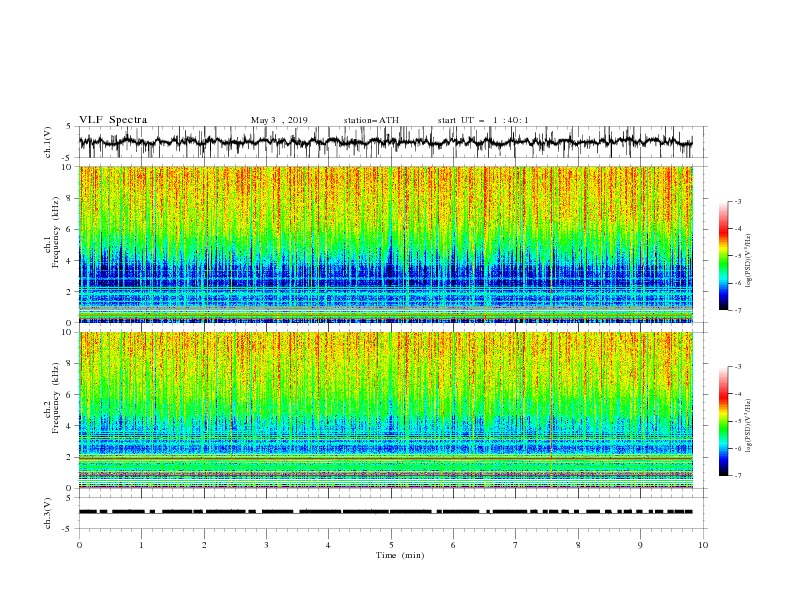The image size is (792, 612).
Task: Click time axis tick label "1"
Action: tap(141, 545)
